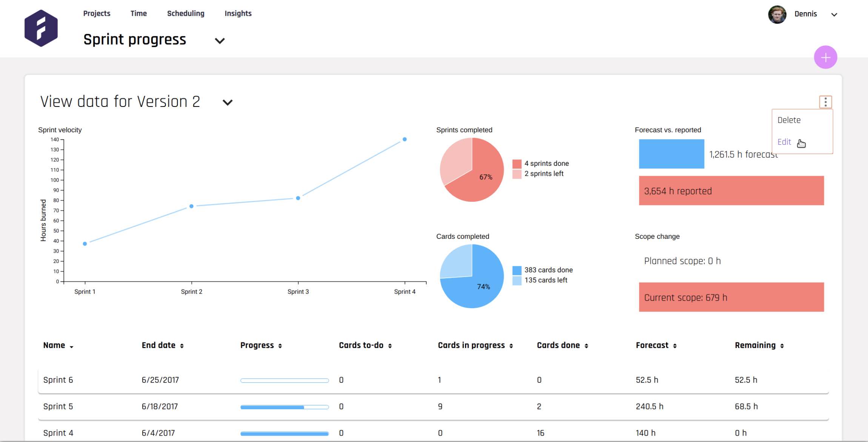Expand the Dennis account chevron
868x442 pixels.
(x=834, y=14)
